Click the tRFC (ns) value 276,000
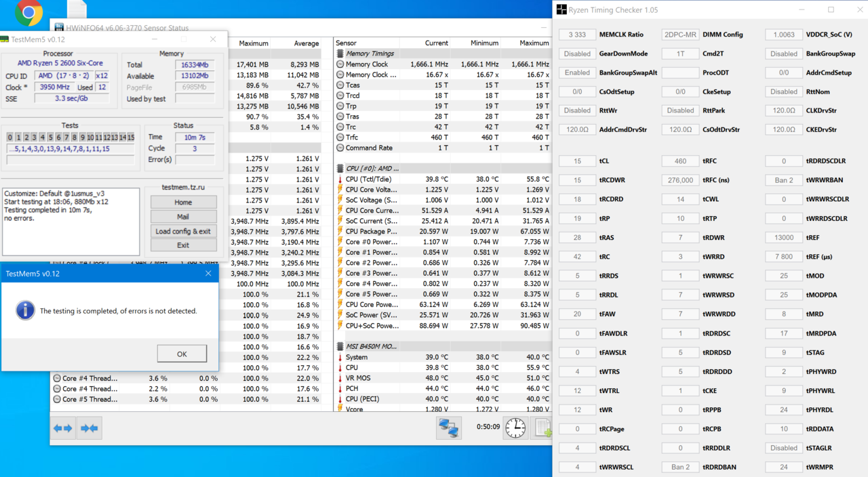Image resolution: width=868 pixels, height=477 pixels. point(680,180)
